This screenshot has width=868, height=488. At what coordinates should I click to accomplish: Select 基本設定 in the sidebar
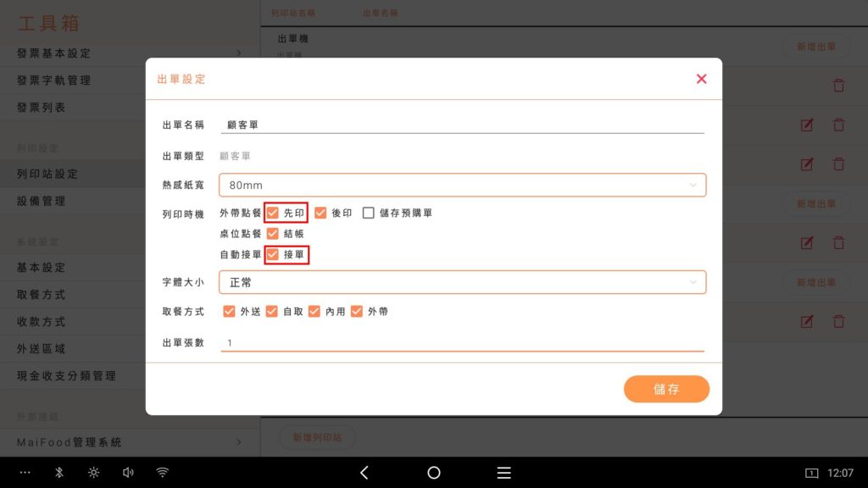click(x=42, y=268)
